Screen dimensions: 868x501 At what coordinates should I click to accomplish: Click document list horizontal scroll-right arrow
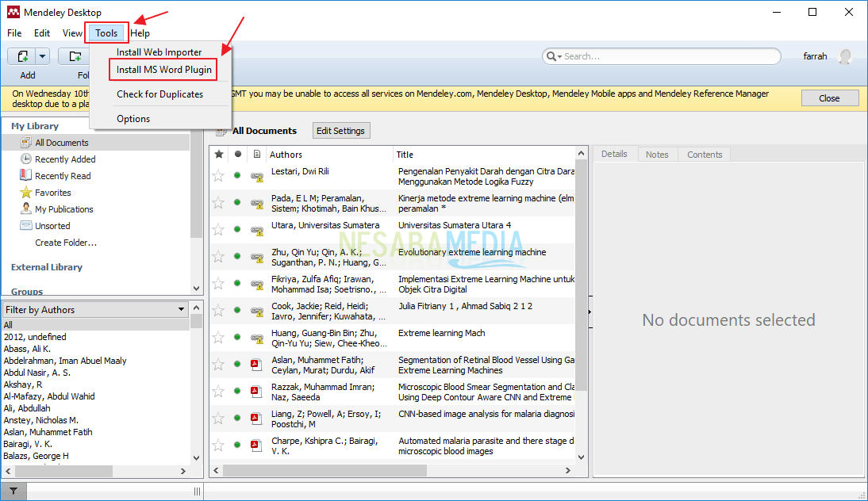[x=568, y=471]
